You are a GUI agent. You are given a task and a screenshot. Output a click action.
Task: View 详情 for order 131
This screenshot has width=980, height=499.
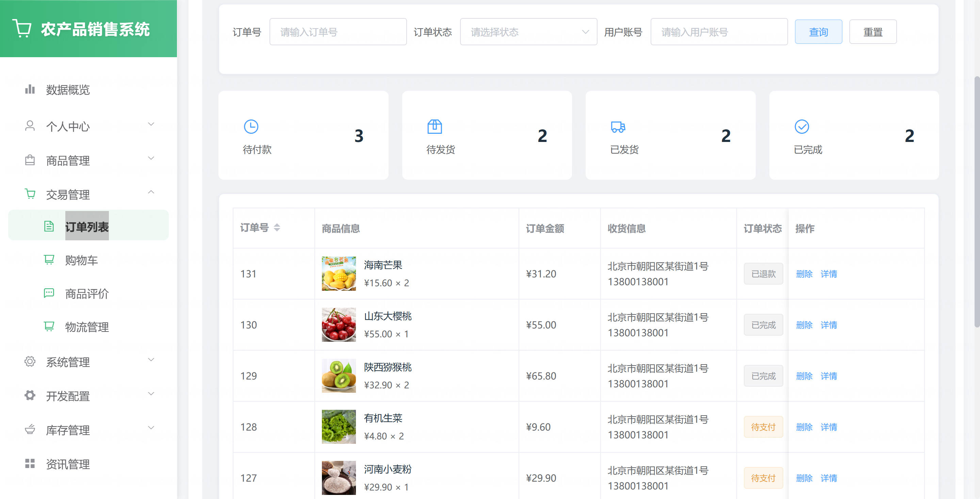[x=829, y=274]
